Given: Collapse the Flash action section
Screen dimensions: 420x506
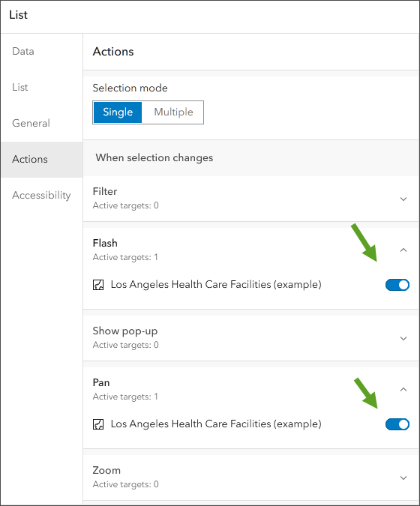Looking at the screenshot, I should (403, 250).
